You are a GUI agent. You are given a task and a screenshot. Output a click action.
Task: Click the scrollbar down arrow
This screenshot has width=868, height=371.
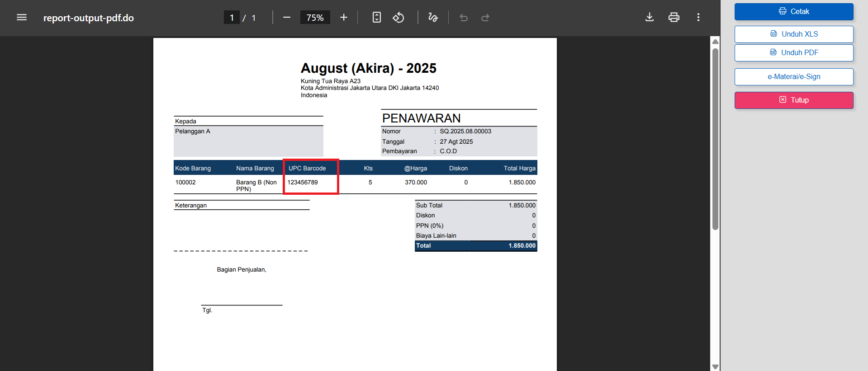(x=715, y=366)
